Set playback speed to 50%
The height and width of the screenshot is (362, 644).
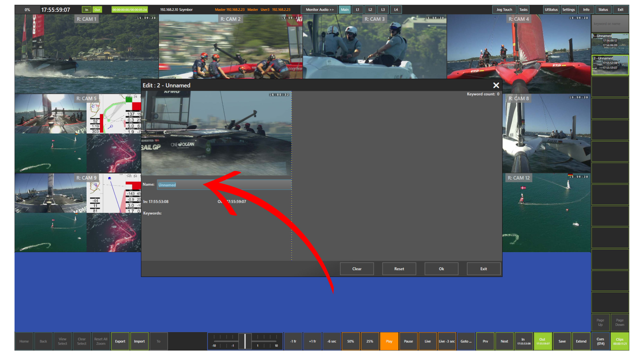tap(351, 341)
